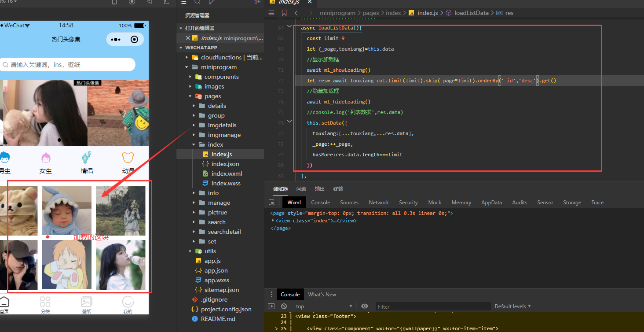Open the .gitignore file
Screen dimensions: 644x332
[x=213, y=300]
